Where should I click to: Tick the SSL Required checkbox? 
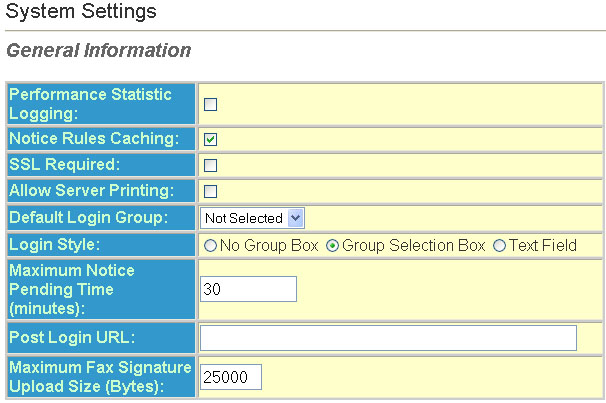click(x=210, y=165)
